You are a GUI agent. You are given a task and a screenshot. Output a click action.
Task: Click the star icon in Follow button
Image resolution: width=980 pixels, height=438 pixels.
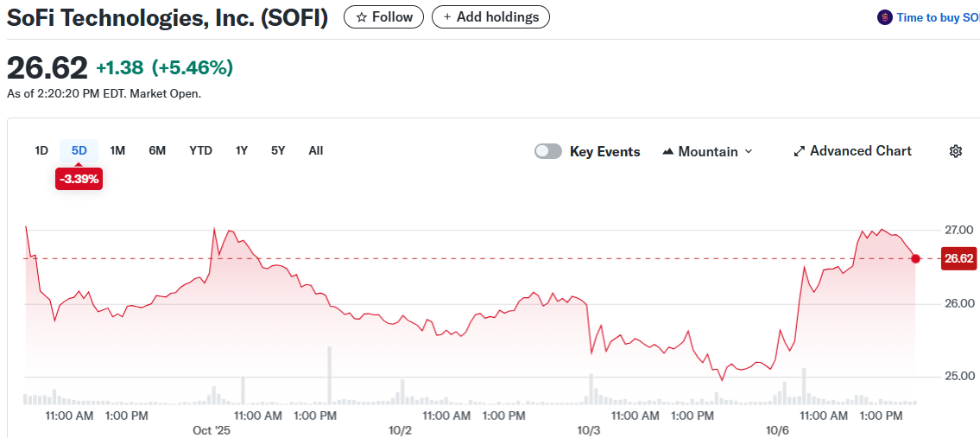point(362,17)
